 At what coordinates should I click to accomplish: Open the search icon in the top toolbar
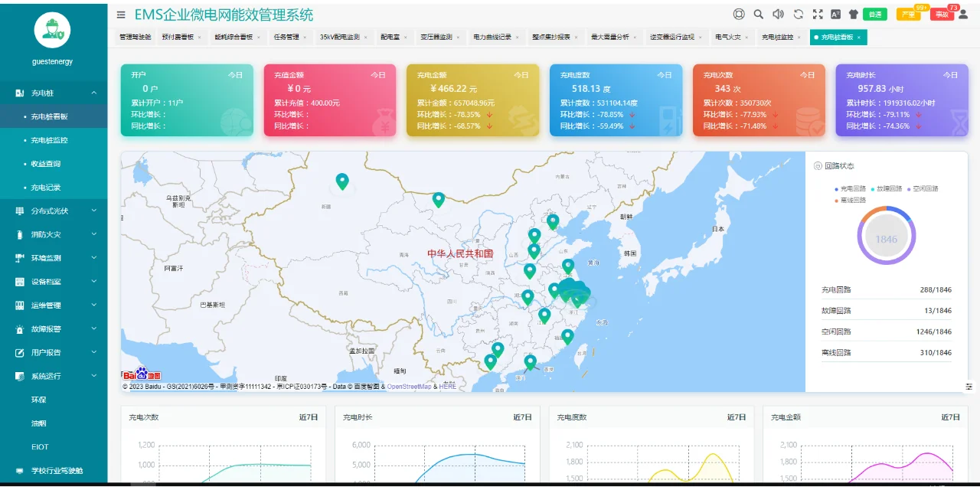(757, 14)
